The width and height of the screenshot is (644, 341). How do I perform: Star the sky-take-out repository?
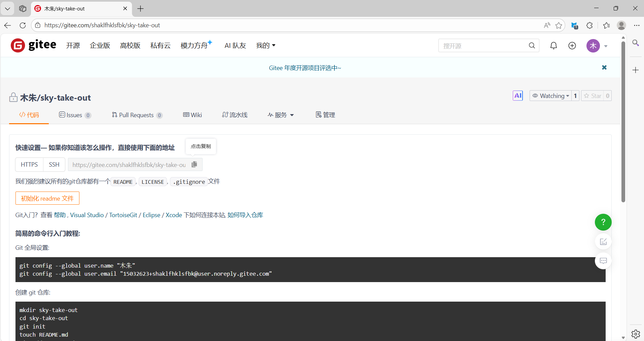click(x=593, y=96)
